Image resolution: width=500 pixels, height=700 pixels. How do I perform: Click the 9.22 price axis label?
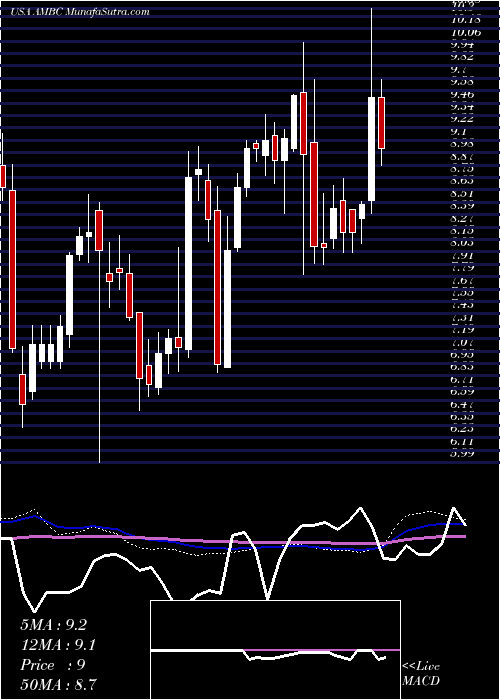click(462, 119)
